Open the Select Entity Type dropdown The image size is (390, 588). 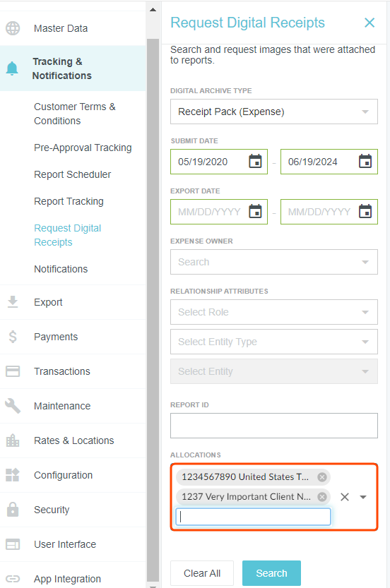click(x=274, y=342)
